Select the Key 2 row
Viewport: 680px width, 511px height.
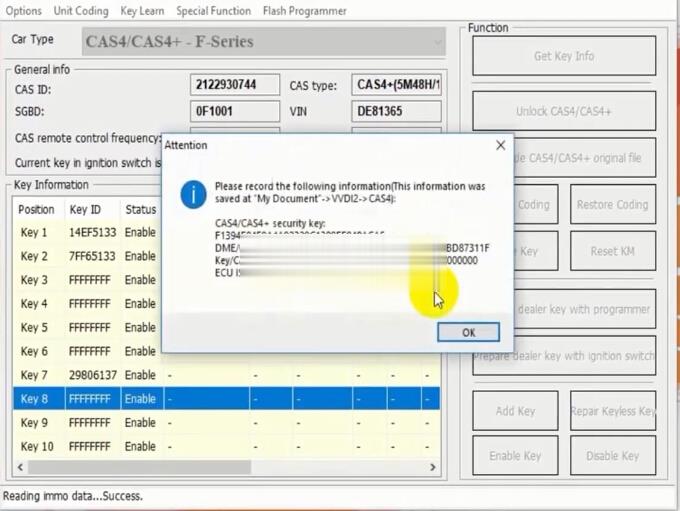click(x=88, y=256)
